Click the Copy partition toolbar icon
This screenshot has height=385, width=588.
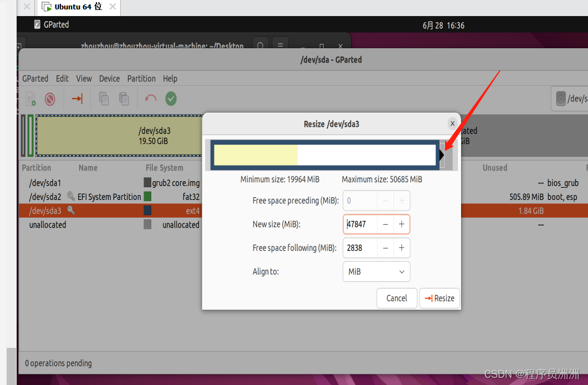point(104,99)
